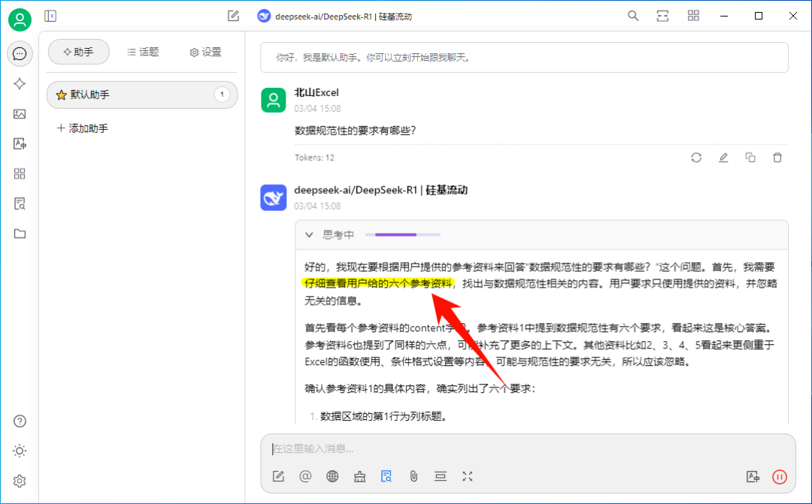Screen dimensions: 812x504
Task: Click the search icon in title bar
Action: (x=633, y=16)
